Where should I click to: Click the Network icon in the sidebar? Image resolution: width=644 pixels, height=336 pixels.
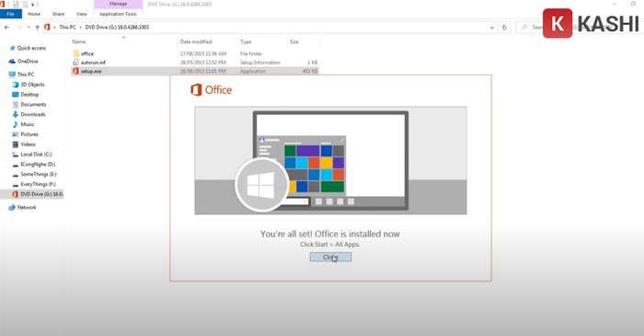12,207
